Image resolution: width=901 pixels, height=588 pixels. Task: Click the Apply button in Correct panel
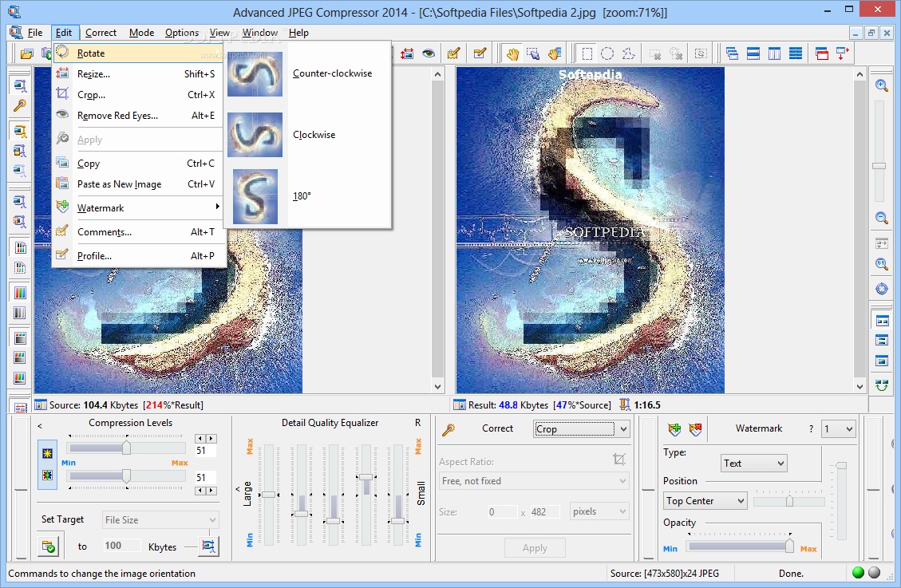point(535,548)
